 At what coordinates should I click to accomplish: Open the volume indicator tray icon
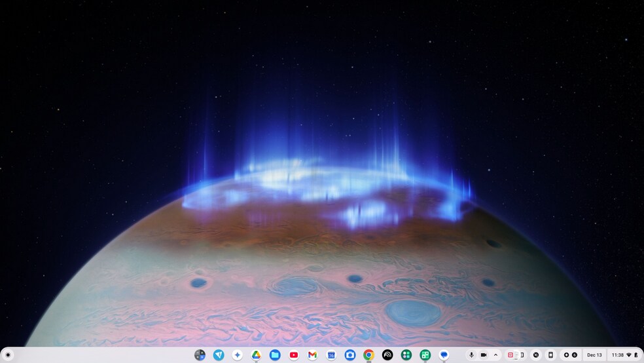[x=535, y=354]
